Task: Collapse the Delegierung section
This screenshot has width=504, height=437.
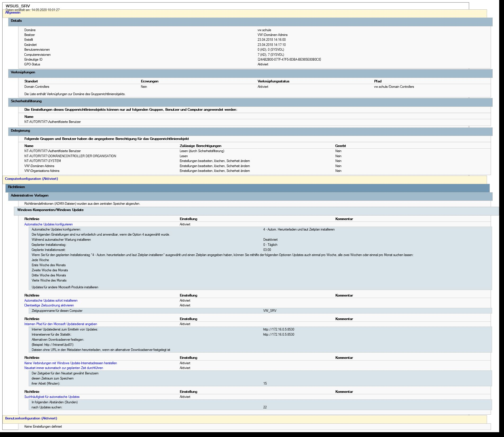Action: (20, 131)
